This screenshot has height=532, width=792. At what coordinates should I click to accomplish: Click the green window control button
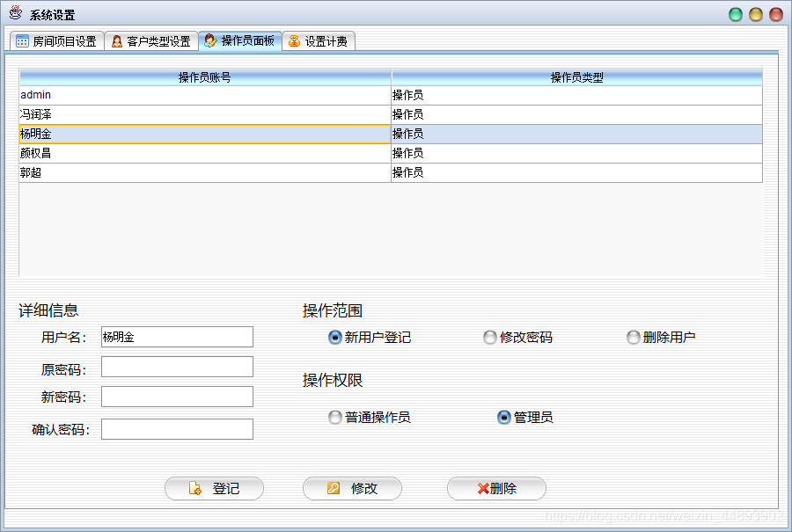736,15
